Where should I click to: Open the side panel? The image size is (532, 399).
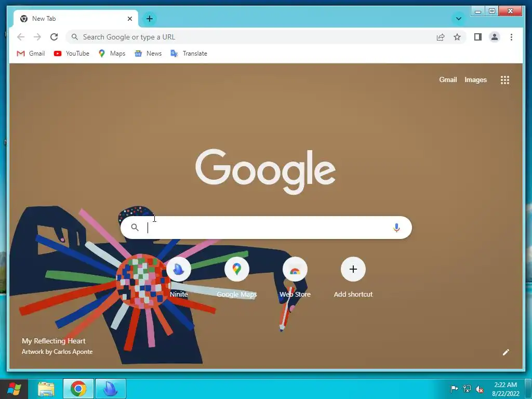(x=478, y=37)
